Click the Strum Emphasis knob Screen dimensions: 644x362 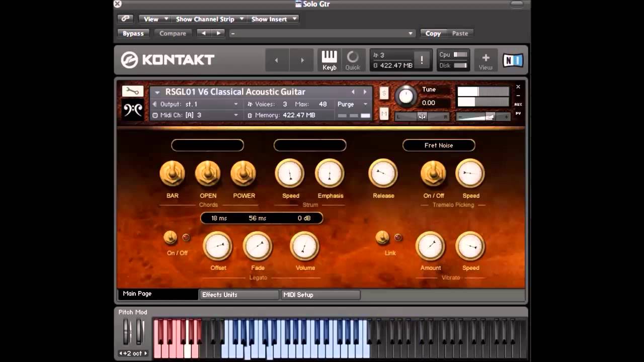tap(330, 173)
